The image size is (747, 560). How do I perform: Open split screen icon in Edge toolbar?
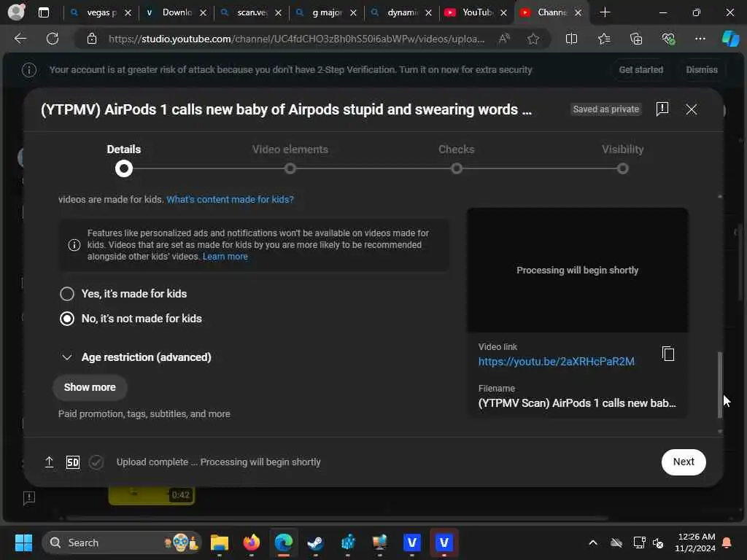(571, 39)
